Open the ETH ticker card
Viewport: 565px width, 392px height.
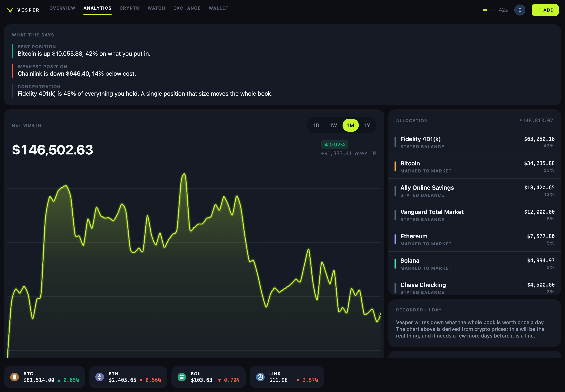[128, 377]
